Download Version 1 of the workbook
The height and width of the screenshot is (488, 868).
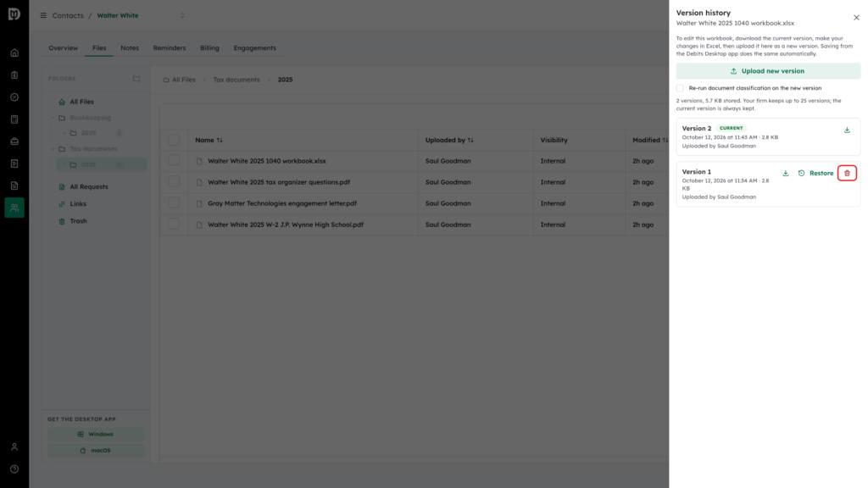pos(785,173)
